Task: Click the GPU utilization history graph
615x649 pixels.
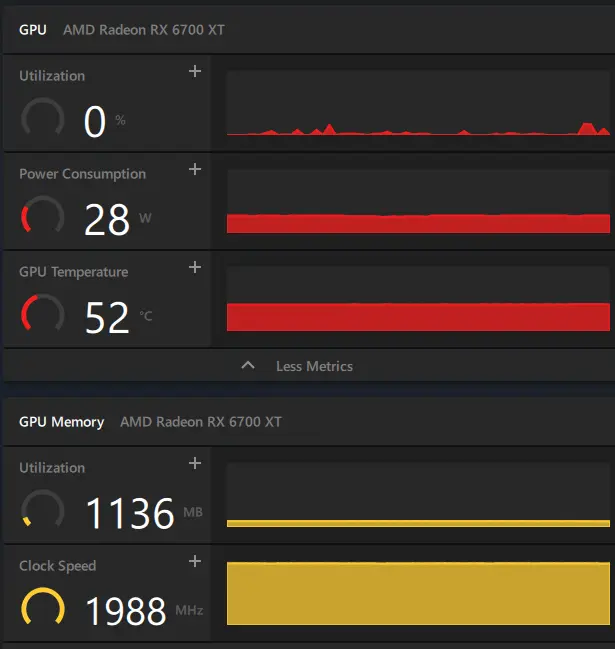Action: 418,103
